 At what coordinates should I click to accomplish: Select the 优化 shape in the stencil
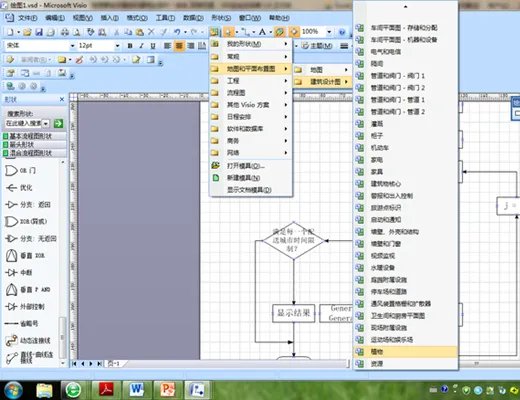pyautogui.click(x=19, y=188)
